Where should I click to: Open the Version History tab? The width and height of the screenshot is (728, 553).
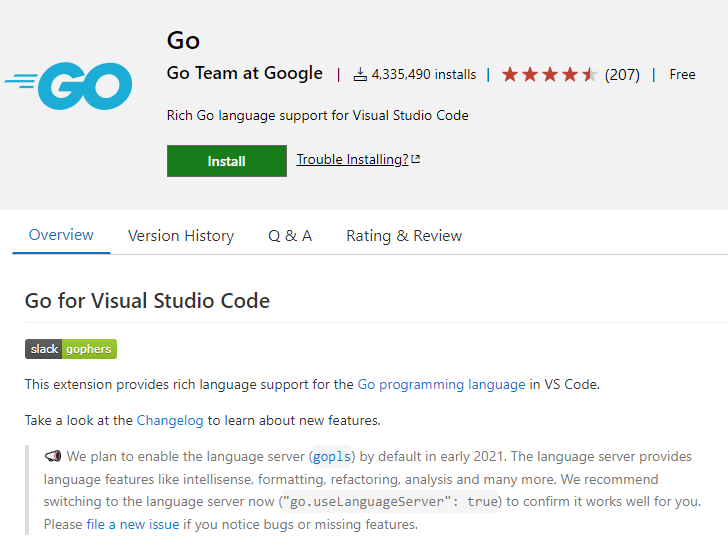click(x=181, y=236)
